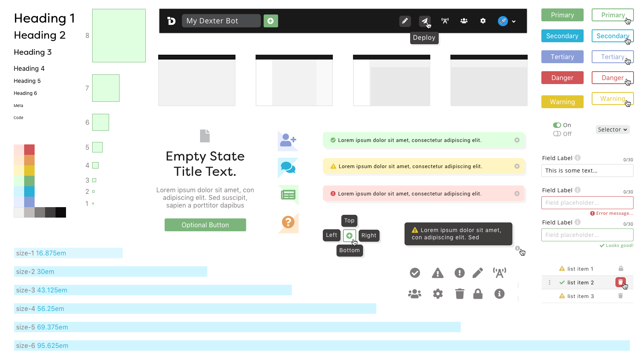Click the Deploy paper-plane icon in navbar

coord(425,21)
